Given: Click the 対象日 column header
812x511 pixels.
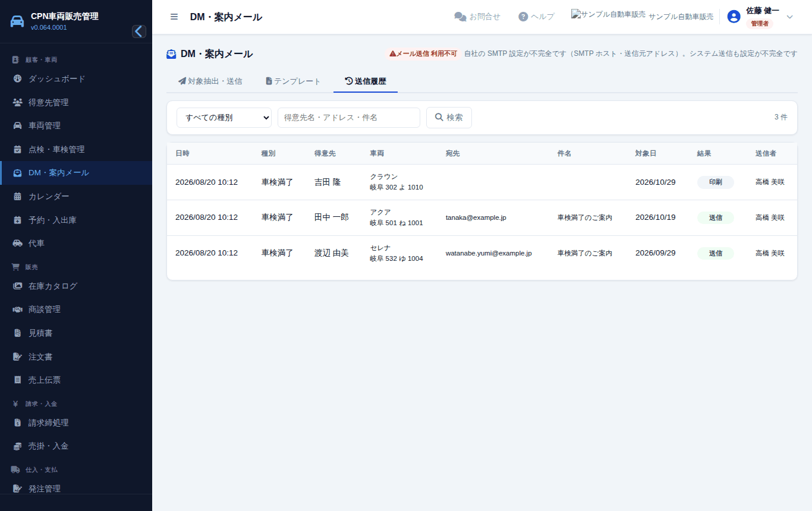Looking at the screenshot, I should point(646,153).
